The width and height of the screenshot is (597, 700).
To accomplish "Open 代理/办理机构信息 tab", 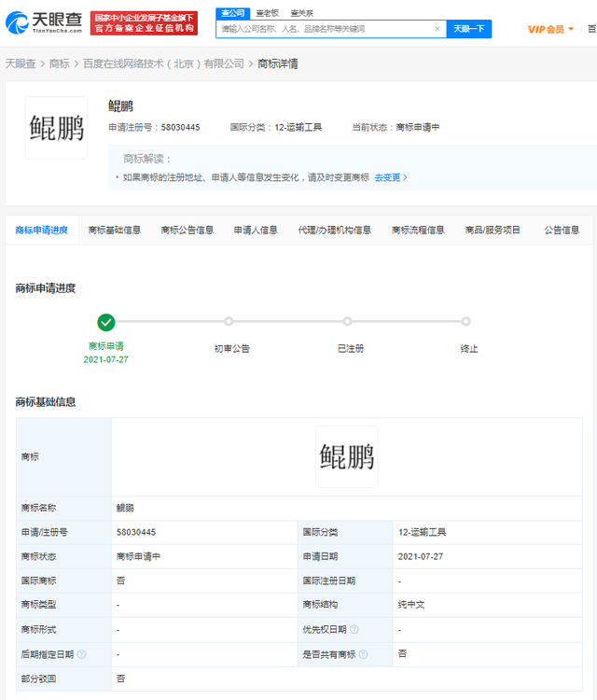I will 335,230.
